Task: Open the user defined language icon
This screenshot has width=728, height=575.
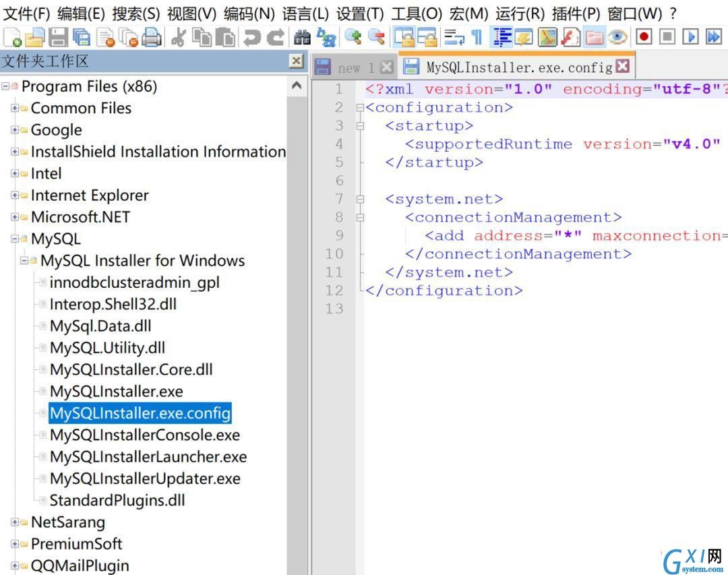Action: (x=524, y=37)
